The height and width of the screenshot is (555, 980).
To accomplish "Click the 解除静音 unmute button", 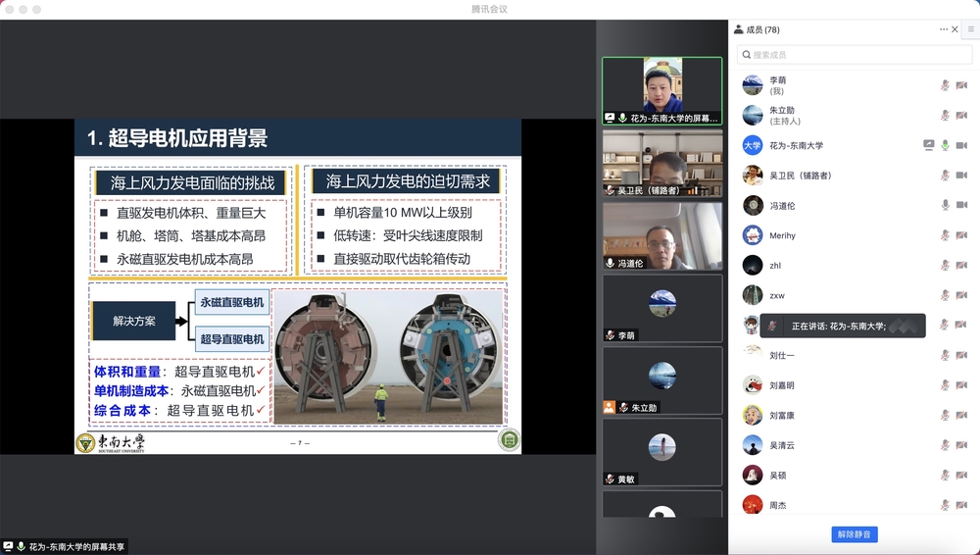I will click(854, 534).
